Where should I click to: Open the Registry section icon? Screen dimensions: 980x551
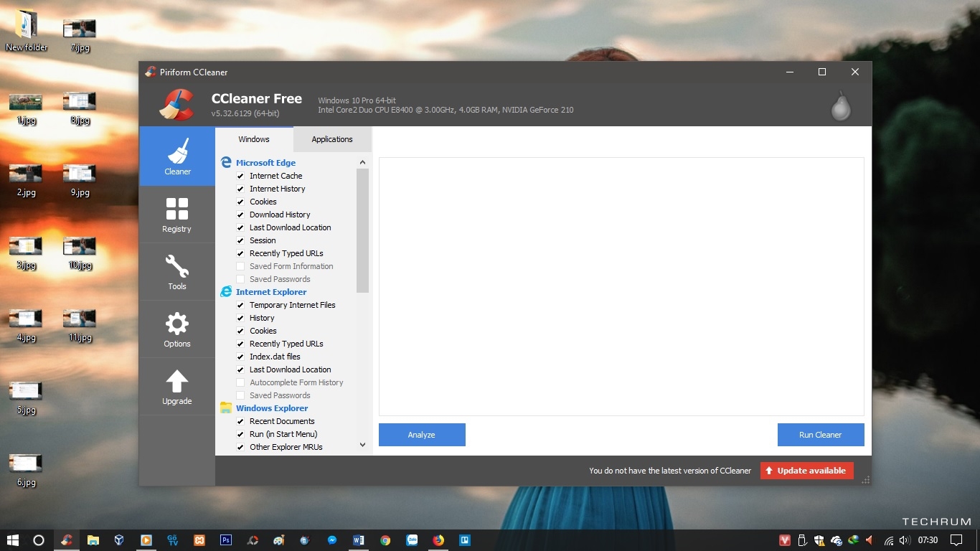coord(176,209)
